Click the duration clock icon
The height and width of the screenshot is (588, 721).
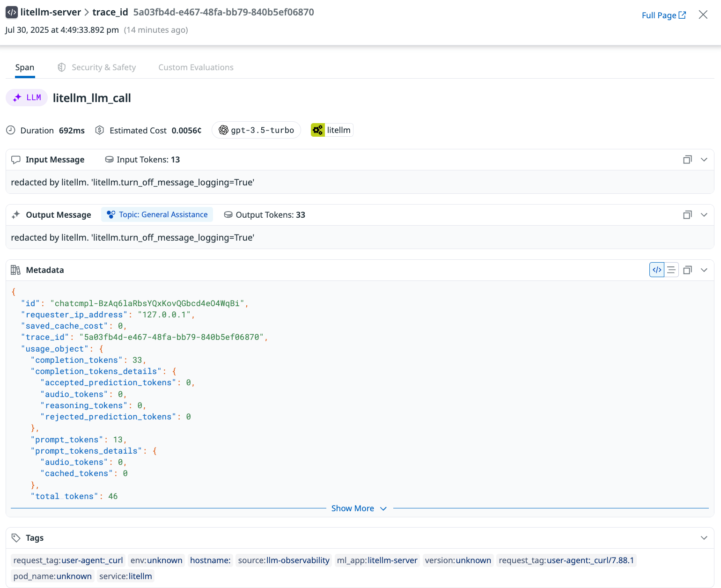(x=11, y=130)
